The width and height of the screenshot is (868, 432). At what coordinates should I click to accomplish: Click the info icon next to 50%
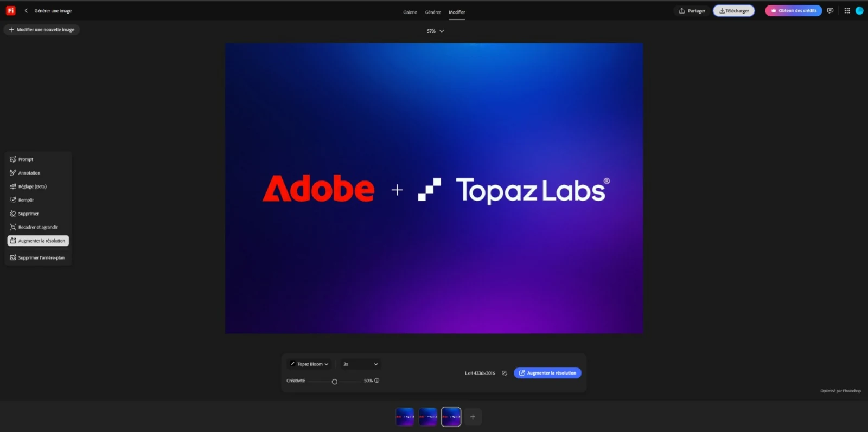[377, 381]
